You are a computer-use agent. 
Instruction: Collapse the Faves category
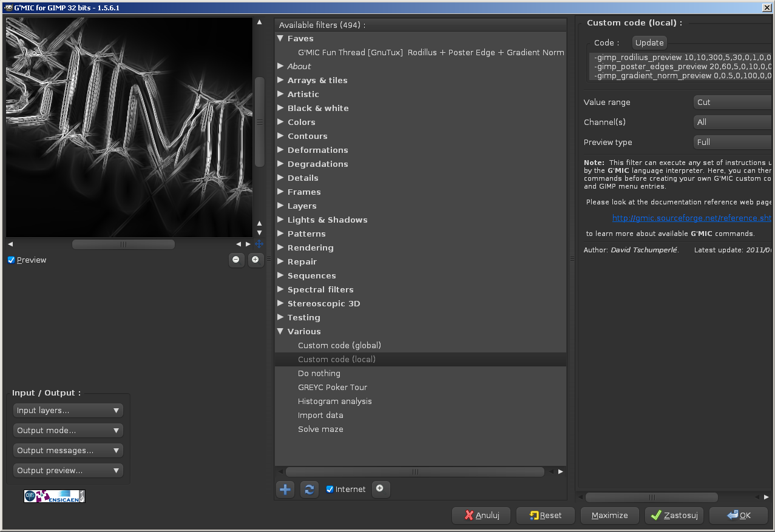tap(280, 38)
